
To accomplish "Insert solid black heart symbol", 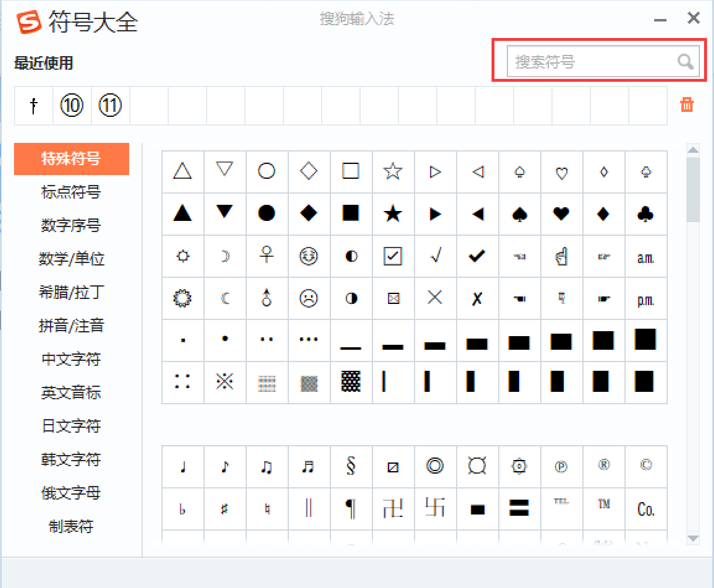I will click(562, 214).
